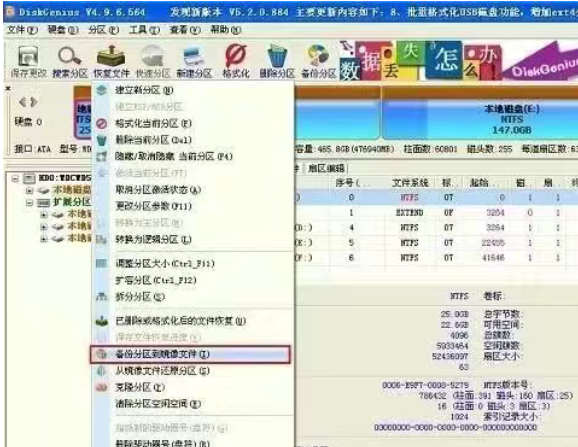
Task: Open the 帮助 menu
Action: (x=226, y=29)
